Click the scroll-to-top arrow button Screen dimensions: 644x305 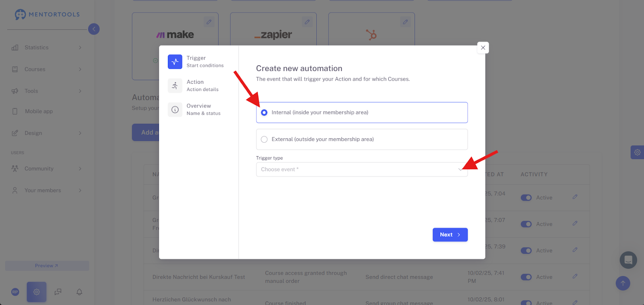tap(623, 283)
